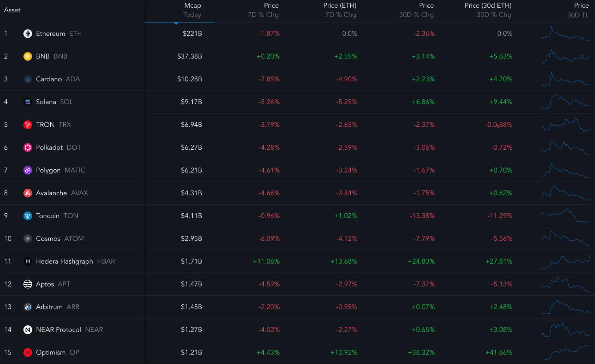Click the Ethereum coin logo icon
Viewport: 595px width, 364px height.
pos(27,33)
